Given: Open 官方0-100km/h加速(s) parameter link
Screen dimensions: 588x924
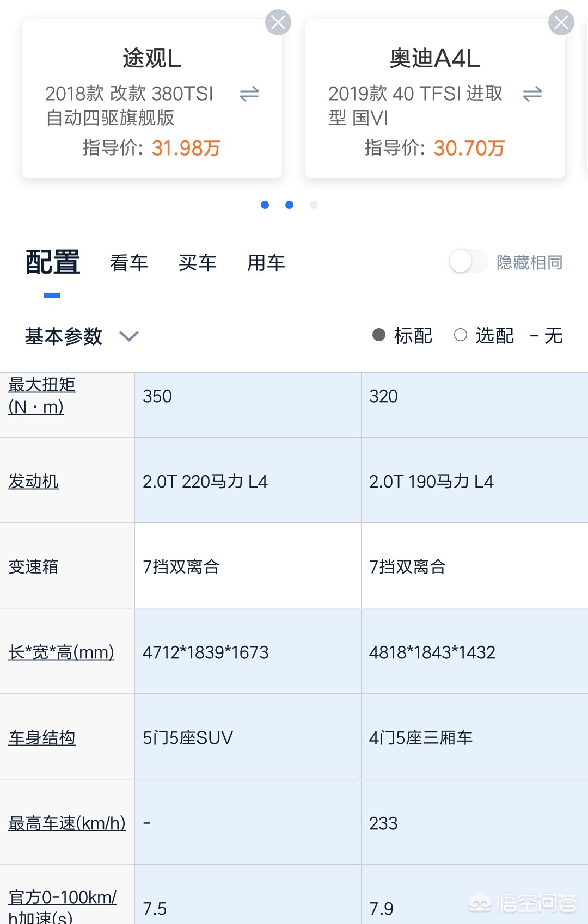Looking at the screenshot, I should point(63,907).
